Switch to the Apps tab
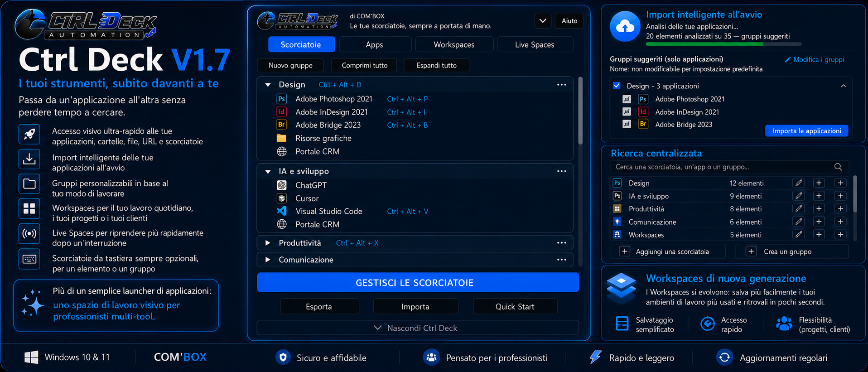 click(x=375, y=44)
